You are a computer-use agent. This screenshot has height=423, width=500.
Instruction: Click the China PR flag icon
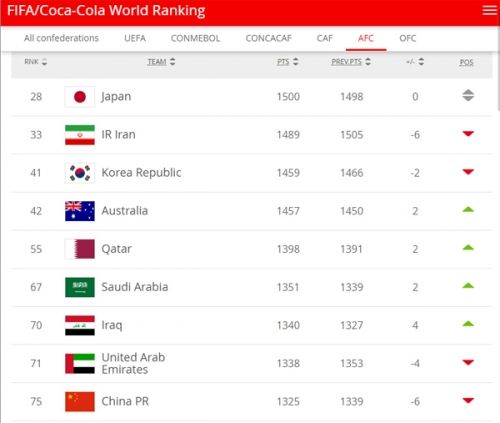tap(80, 401)
